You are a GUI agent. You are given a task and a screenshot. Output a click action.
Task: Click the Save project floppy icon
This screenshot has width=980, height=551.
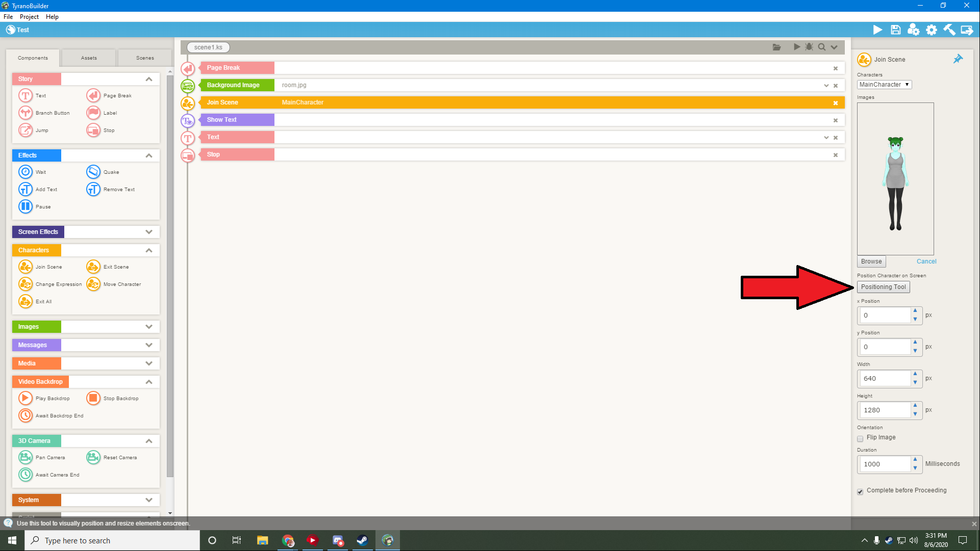pyautogui.click(x=895, y=30)
